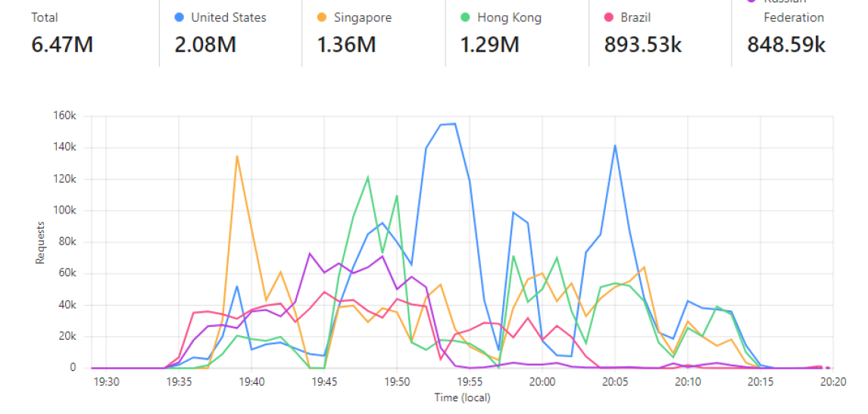Screen dimensions: 868x414
Task: Select the Russian Federation legend label
Action: click(793, 15)
